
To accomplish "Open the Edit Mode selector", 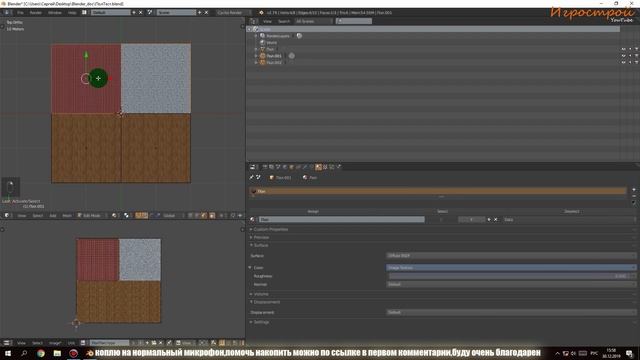I will click(x=91, y=216).
